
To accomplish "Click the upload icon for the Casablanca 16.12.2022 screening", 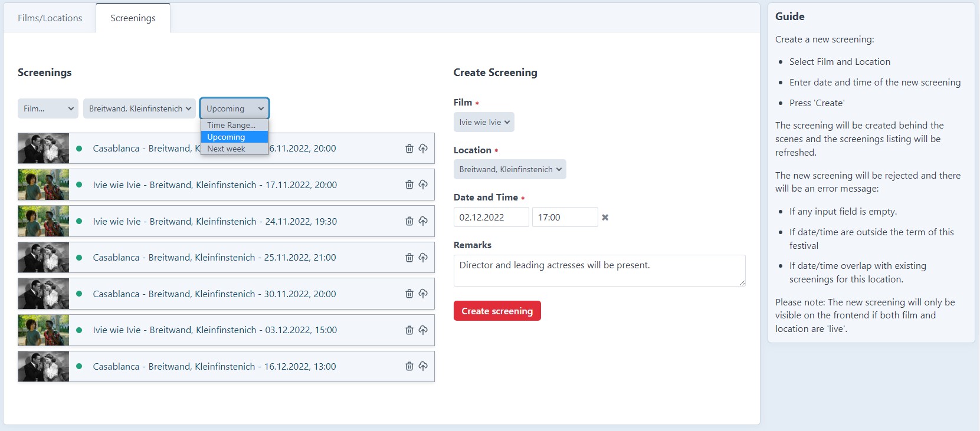I will click(423, 366).
